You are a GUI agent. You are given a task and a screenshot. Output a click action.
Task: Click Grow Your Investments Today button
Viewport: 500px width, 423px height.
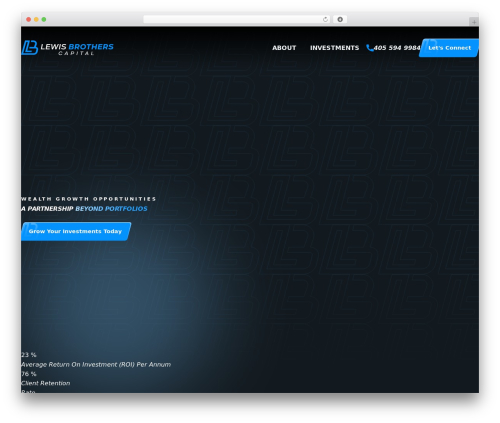click(76, 231)
